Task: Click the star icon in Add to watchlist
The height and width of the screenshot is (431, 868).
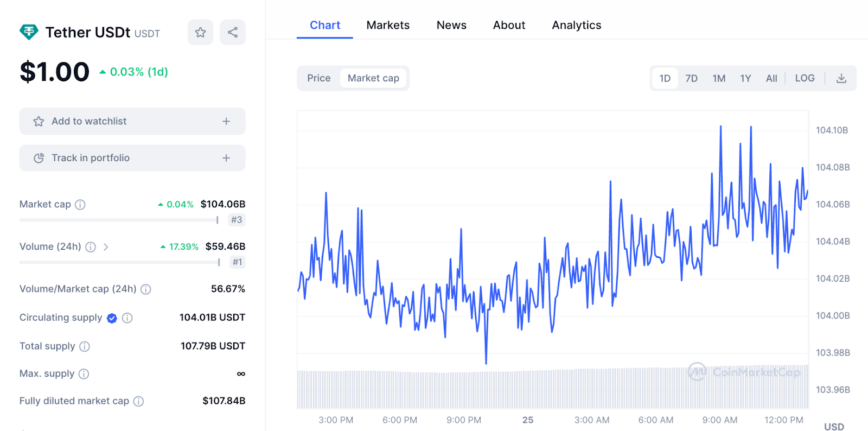Action: (39, 122)
